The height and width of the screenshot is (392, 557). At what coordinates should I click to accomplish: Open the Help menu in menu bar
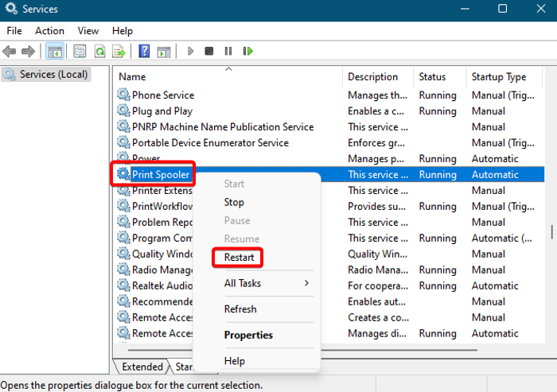click(x=123, y=31)
